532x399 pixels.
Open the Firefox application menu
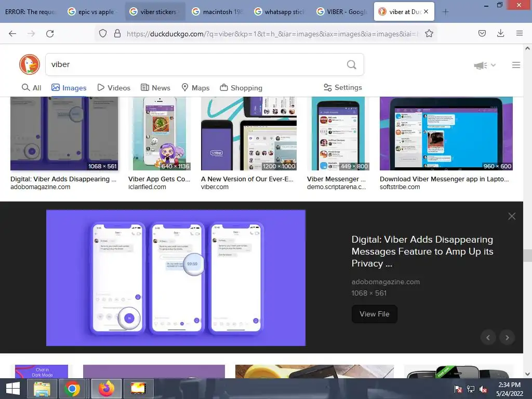click(519, 33)
